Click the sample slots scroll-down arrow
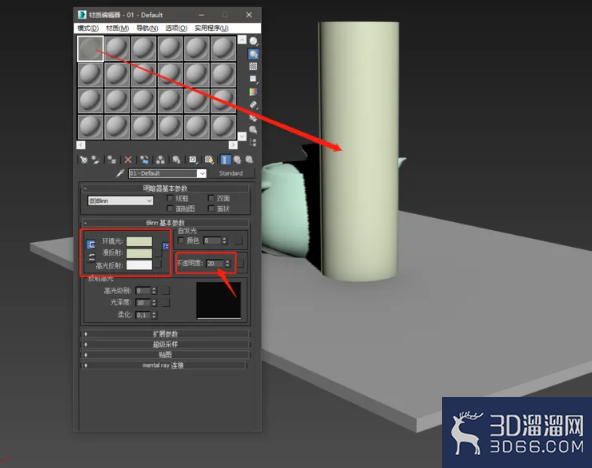The width and height of the screenshot is (592, 468). 242,136
